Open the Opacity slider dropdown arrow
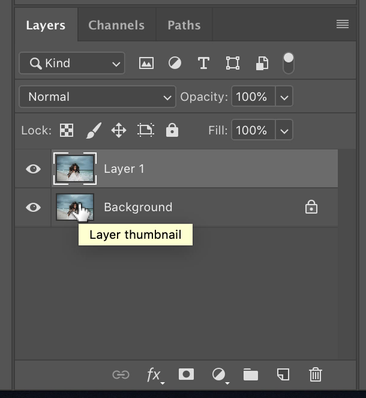This screenshot has width=366, height=398. click(284, 97)
